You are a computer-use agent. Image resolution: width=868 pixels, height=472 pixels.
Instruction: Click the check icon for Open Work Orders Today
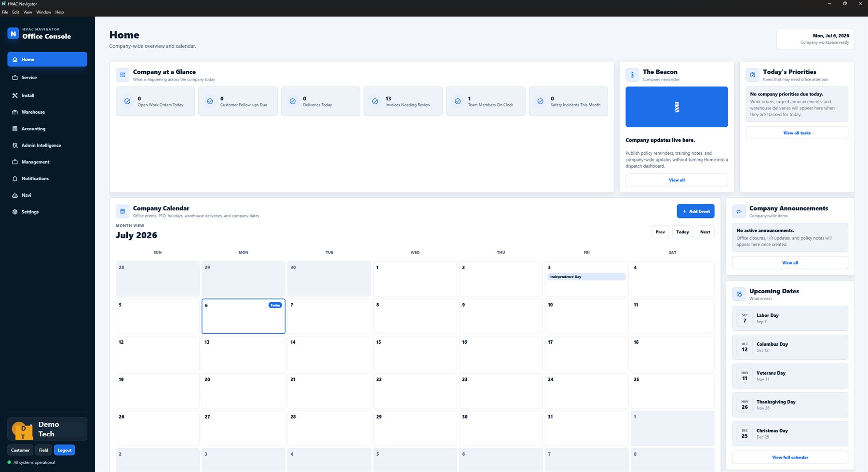pyautogui.click(x=127, y=101)
